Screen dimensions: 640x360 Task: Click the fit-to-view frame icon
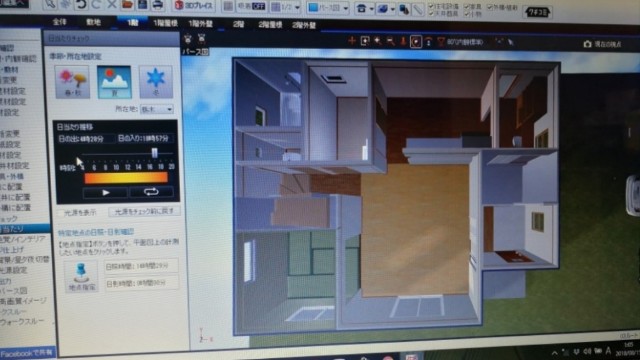click(365, 40)
